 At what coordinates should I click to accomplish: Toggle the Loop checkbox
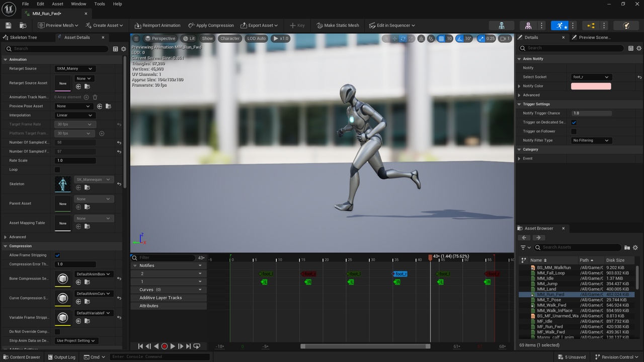[x=57, y=169]
